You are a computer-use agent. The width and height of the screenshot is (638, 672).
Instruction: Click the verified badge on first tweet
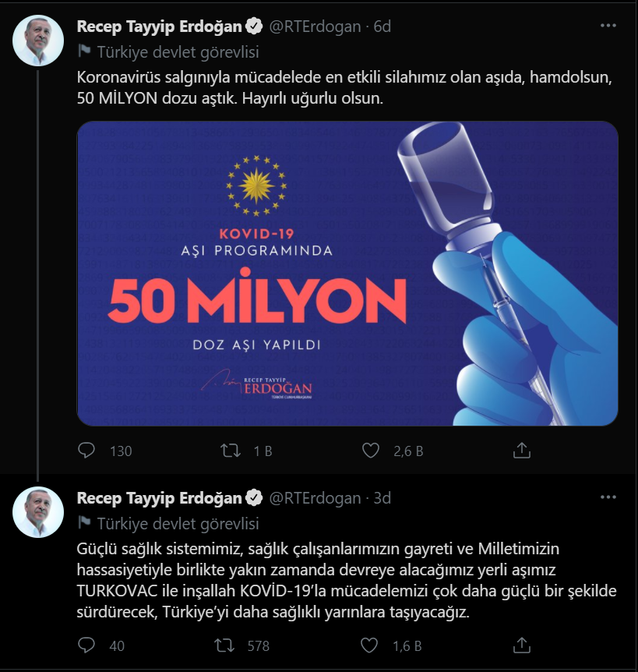(x=255, y=27)
